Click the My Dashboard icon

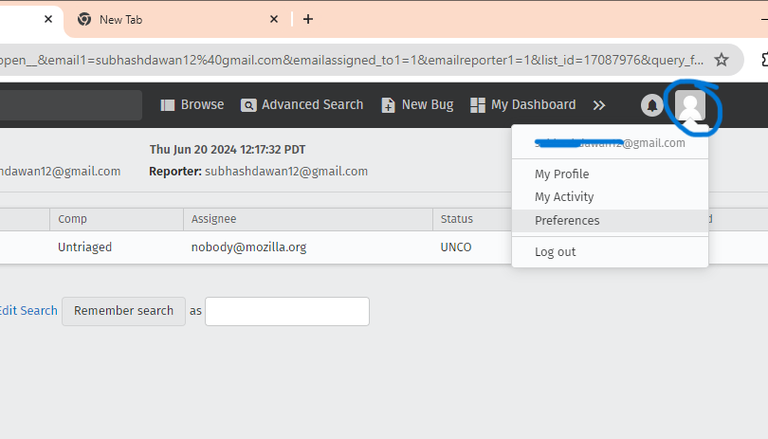pos(478,105)
